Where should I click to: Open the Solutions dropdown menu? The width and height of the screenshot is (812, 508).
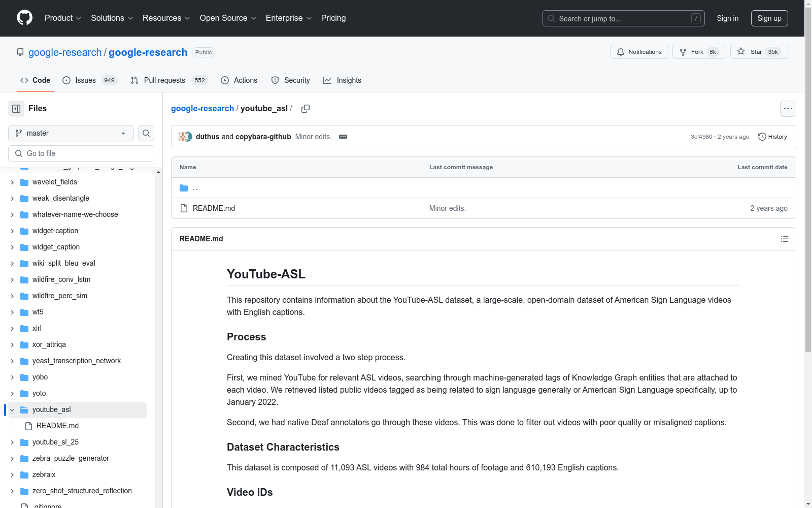[x=112, y=18]
